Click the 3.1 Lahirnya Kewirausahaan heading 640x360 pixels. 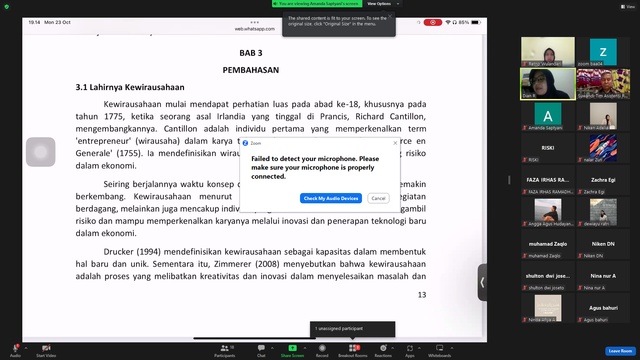[x=130, y=87]
